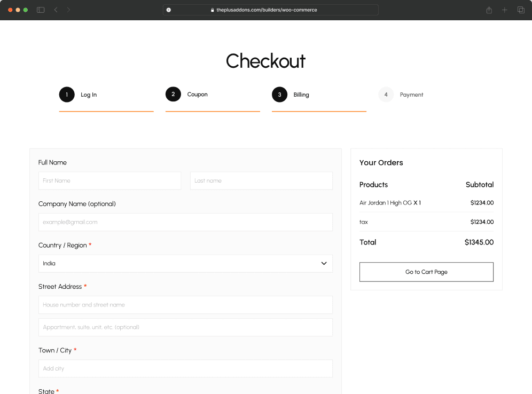This screenshot has height=394, width=532.
Task: Toggle the browser sidebar icon
Action: pos(40,10)
